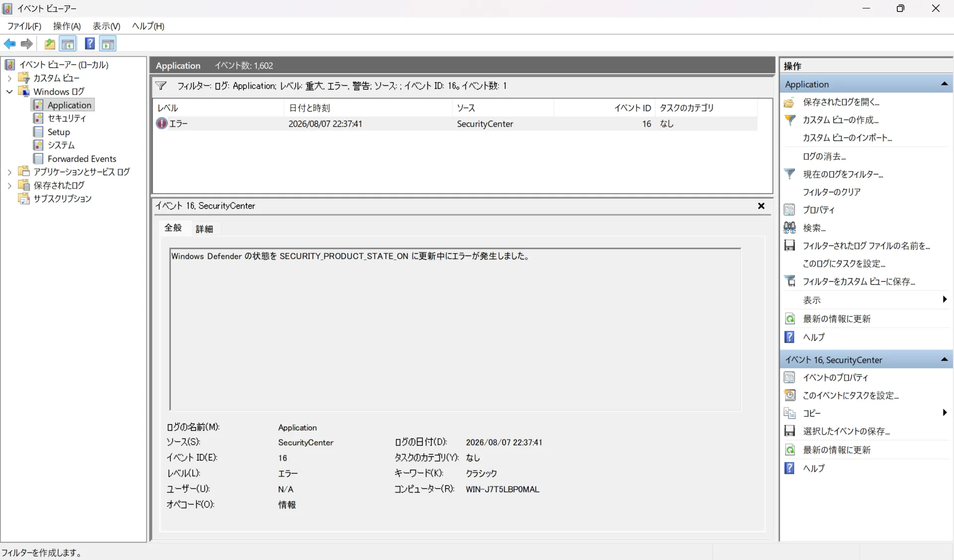The width and height of the screenshot is (954, 560).
Task: Click the フィルターをカスタム ビューに保存 icon
Action: point(789,281)
